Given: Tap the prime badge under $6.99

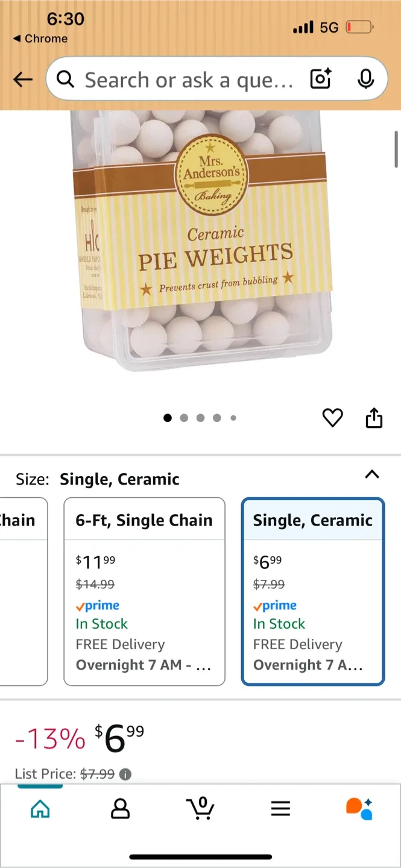Looking at the screenshot, I should pos(275,605).
